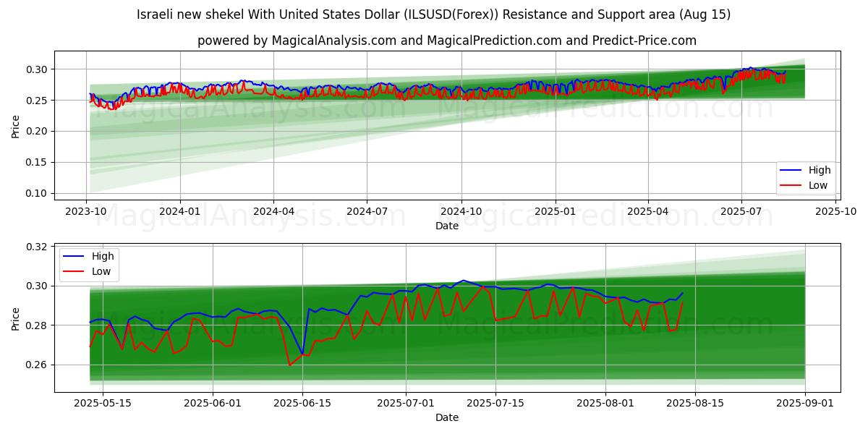Click the '2024-01' x-axis label
Viewport: 868px width, 434px height.
(x=179, y=211)
